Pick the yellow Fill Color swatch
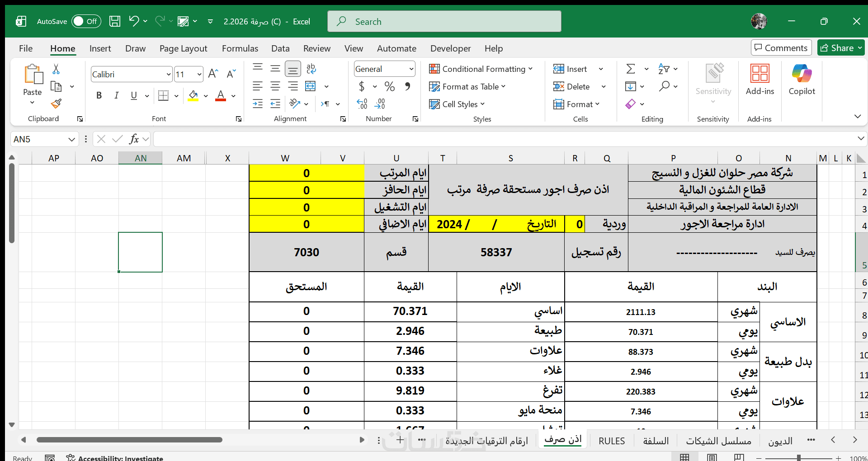868x461 pixels. [x=193, y=95]
